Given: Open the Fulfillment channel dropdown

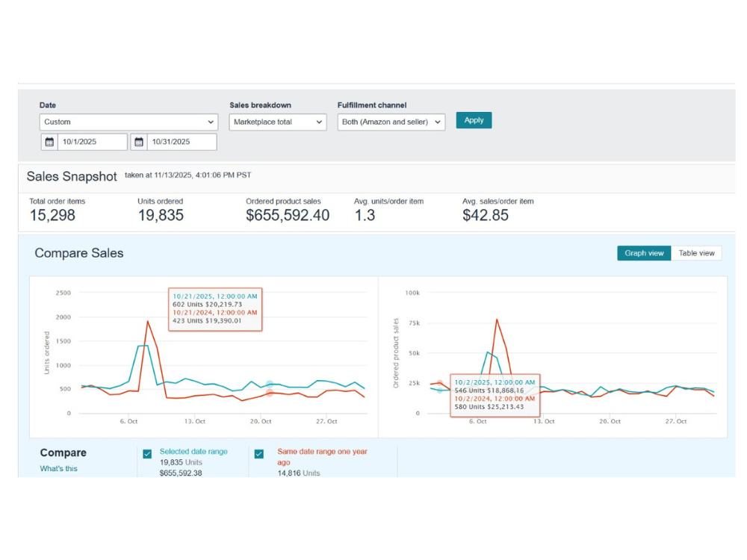Looking at the screenshot, I should click(391, 122).
